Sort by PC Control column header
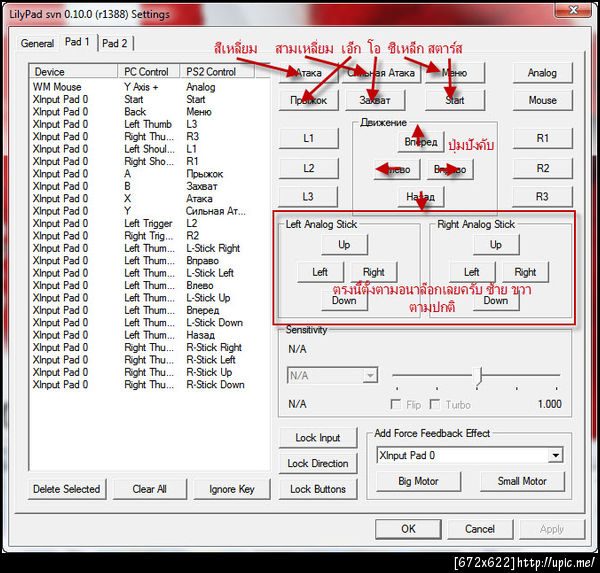This screenshot has height=573, width=600. click(148, 72)
